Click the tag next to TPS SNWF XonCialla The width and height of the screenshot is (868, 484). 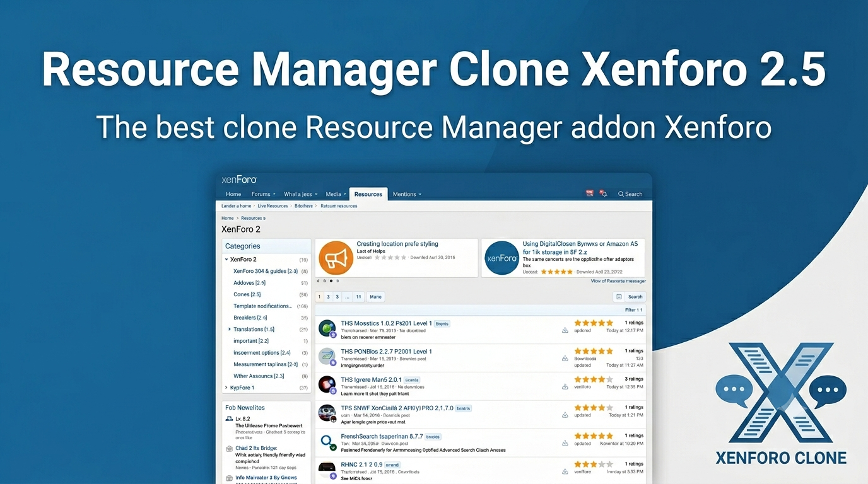[464, 408]
